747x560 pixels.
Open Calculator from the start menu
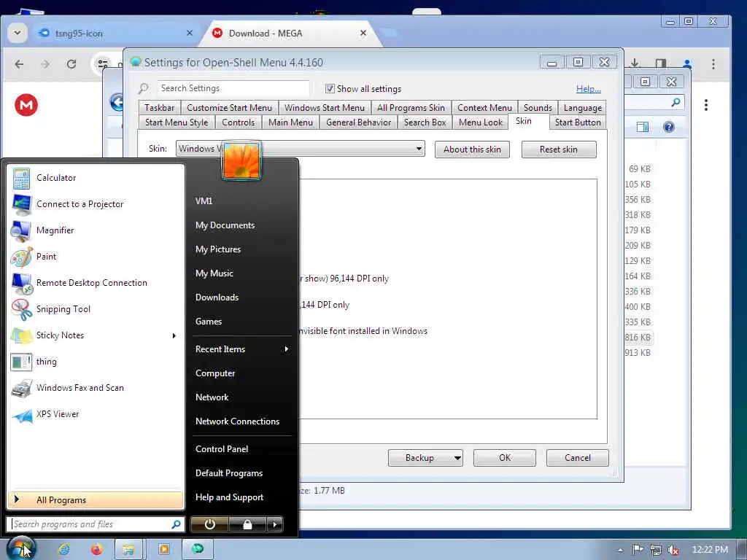(96, 178)
